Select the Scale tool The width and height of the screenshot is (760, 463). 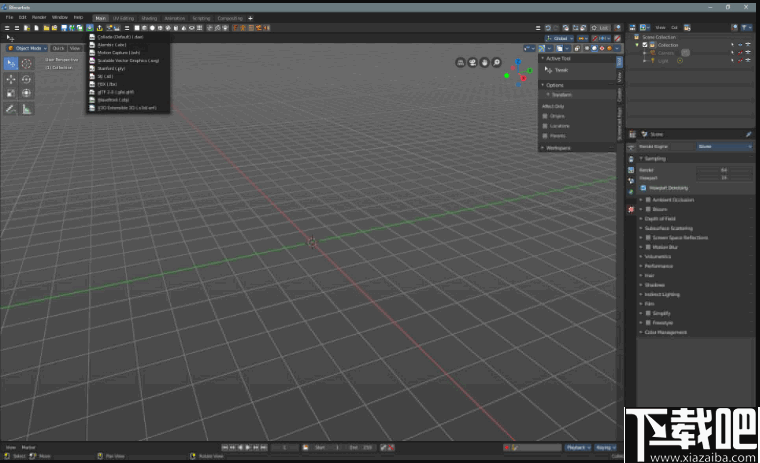[11, 93]
